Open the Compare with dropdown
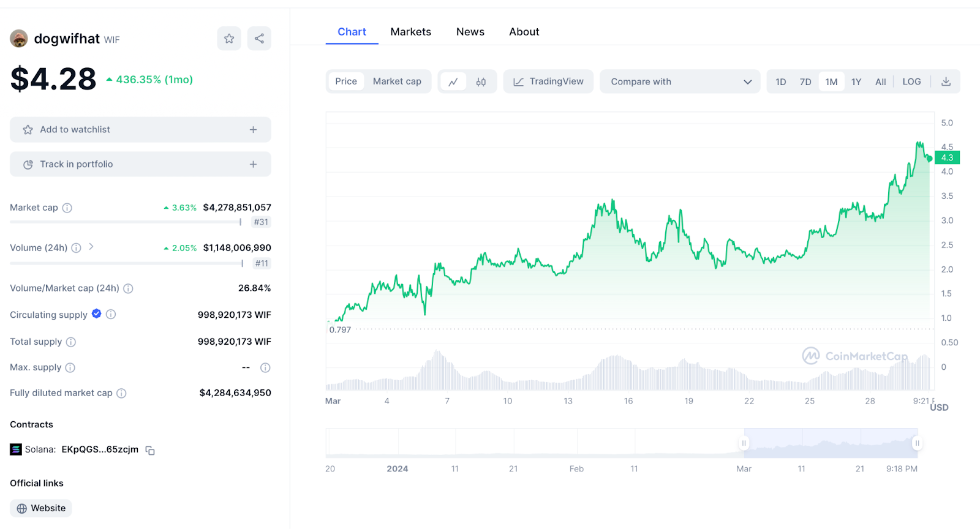980x529 pixels. (680, 81)
